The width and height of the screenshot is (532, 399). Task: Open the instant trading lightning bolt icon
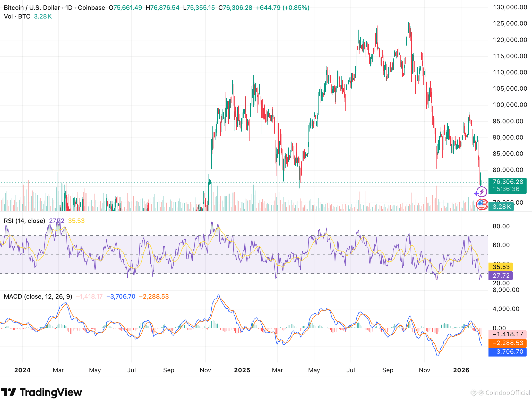481,192
